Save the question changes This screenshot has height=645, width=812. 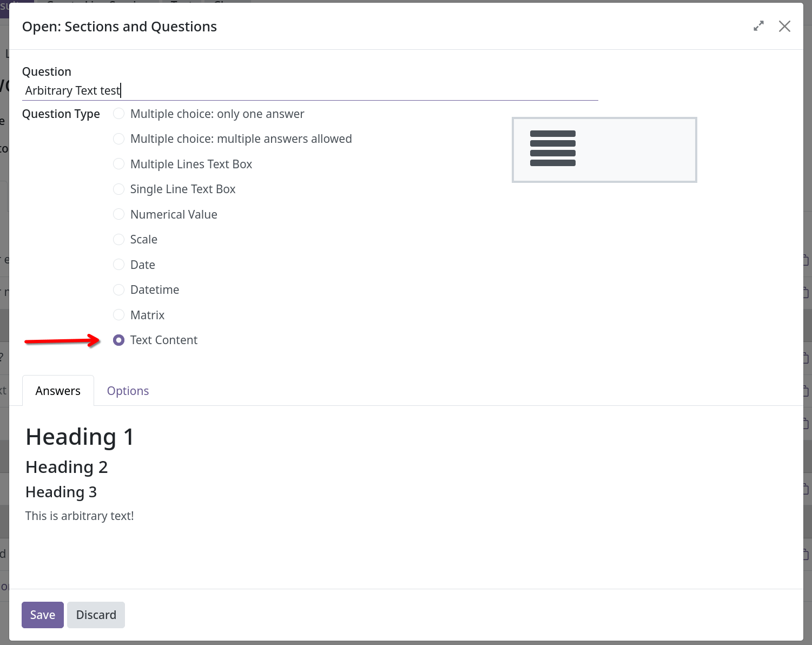tap(42, 615)
